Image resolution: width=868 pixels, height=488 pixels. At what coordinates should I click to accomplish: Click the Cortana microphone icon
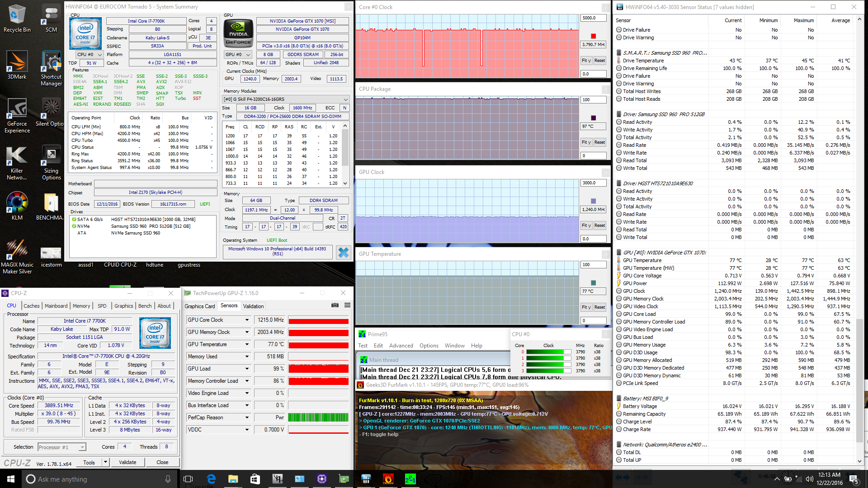(168, 479)
